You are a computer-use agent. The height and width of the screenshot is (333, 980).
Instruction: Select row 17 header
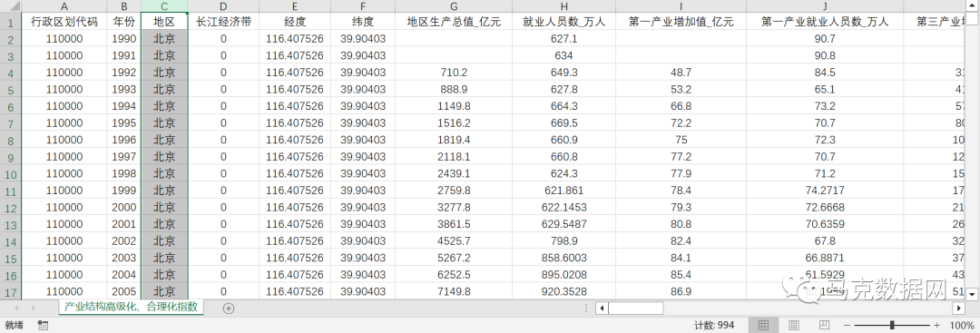coord(11,291)
